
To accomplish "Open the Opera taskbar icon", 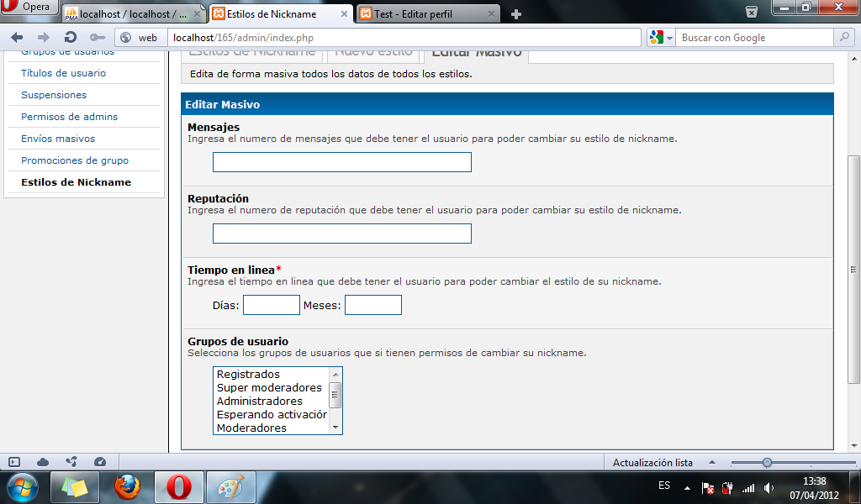I will click(179, 487).
